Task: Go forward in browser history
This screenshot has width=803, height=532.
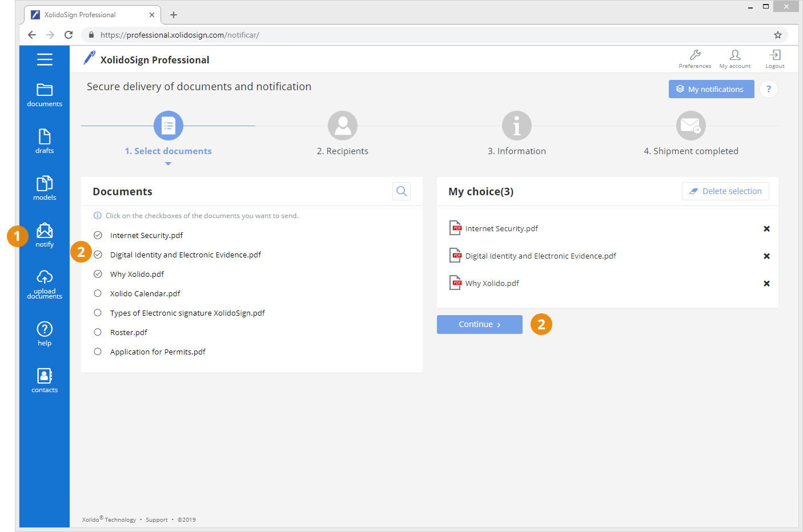Action: pos(50,35)
